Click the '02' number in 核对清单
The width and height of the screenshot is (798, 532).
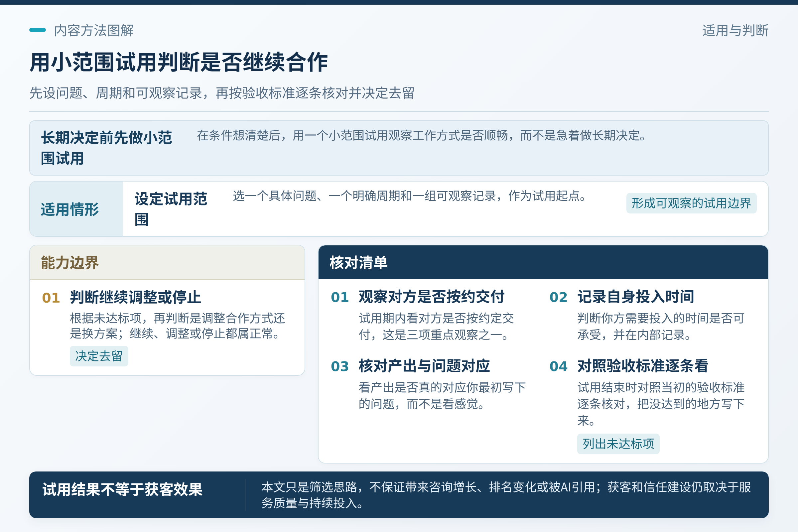(558, 297)
